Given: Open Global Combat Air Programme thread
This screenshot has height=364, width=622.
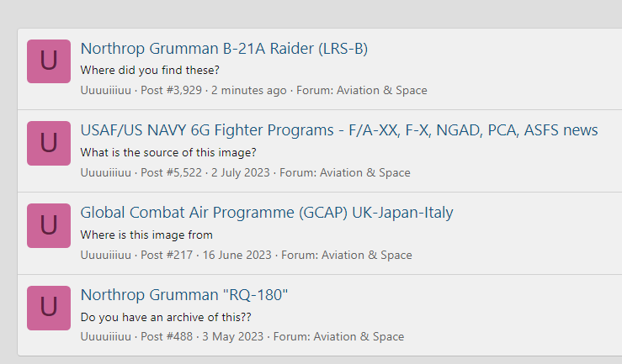Looking at the screenshot, I should 267,213.
